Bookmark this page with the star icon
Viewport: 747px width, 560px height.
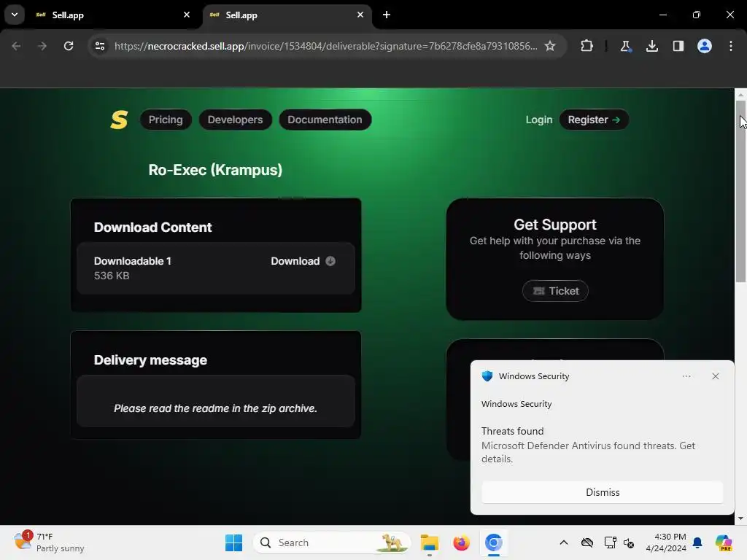pos(550,46)
